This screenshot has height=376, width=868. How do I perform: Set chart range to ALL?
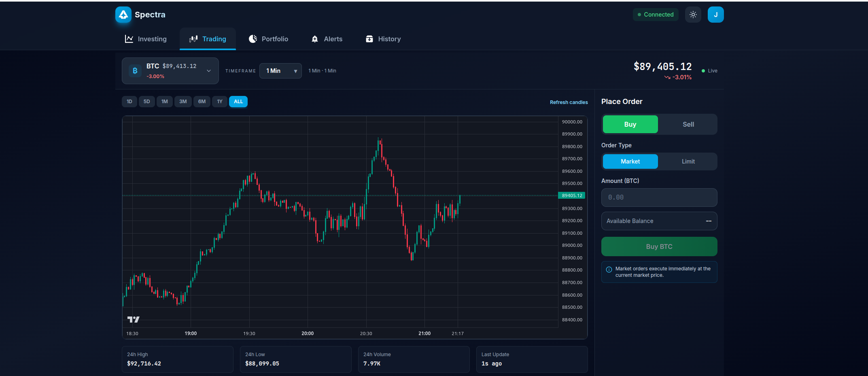238,102
